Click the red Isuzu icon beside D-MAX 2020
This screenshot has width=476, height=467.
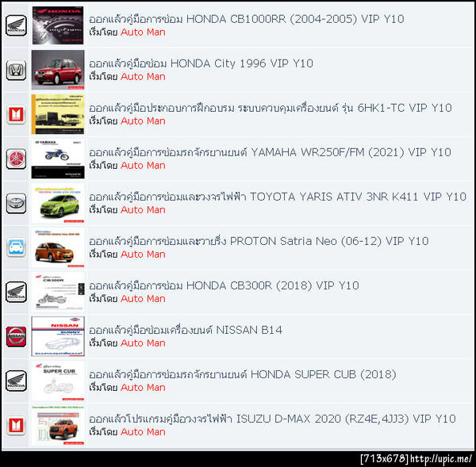tap(16, 425)
